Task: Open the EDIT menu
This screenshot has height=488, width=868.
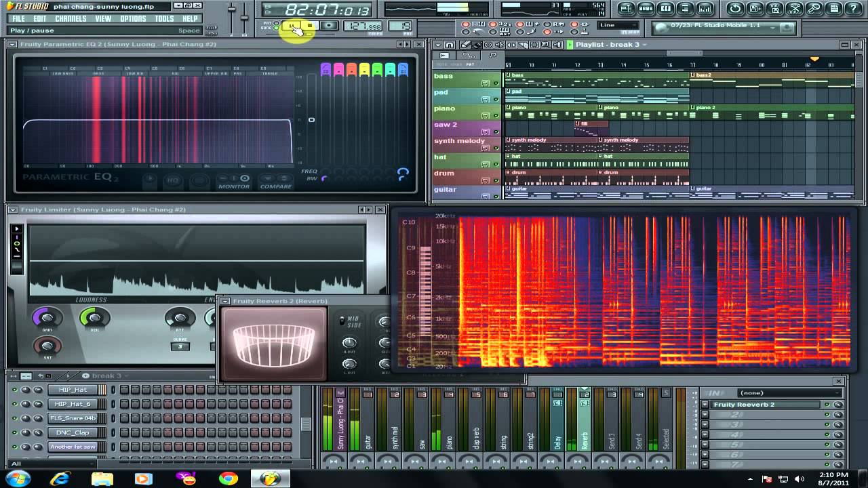Action: [x=40, y=18]
